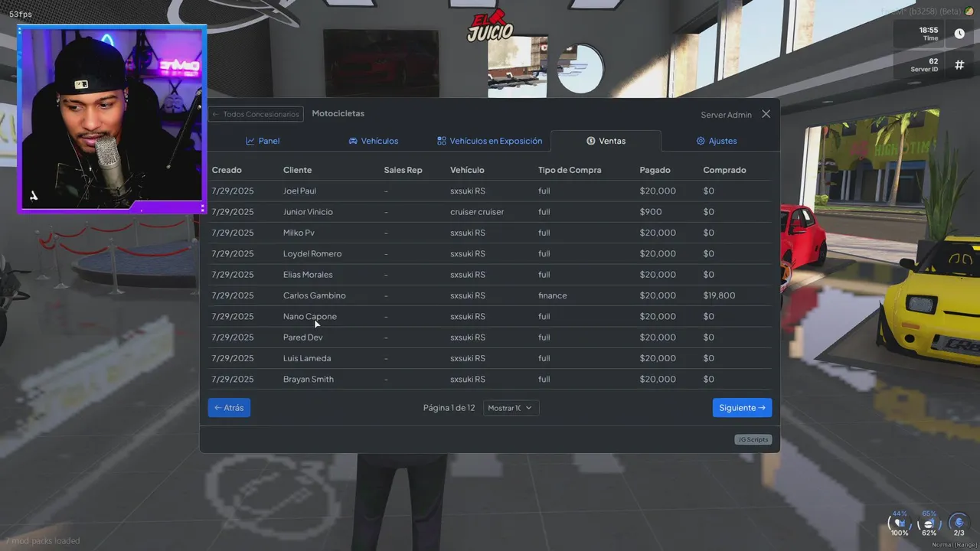Select client Loydel Romero
This screenshot has width=980, height=551.
(x=312, y=253)
